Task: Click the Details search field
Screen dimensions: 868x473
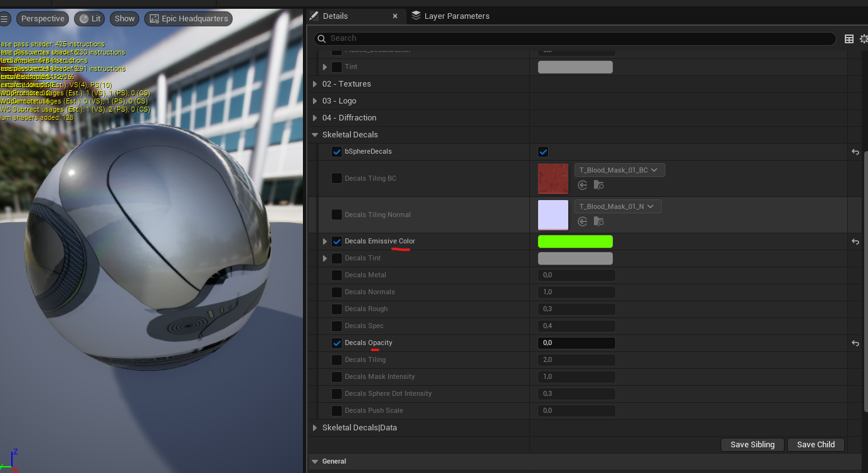Action: pos(574,39)
